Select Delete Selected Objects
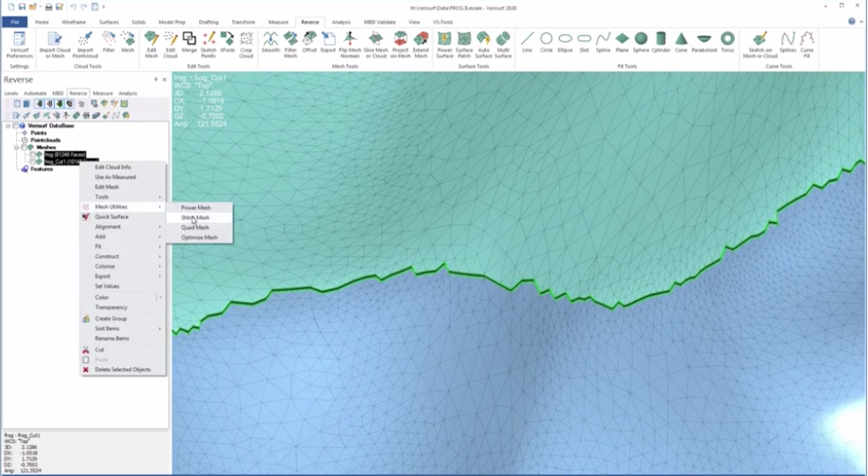Screen dimensions: 868x476 coord(123,370)
